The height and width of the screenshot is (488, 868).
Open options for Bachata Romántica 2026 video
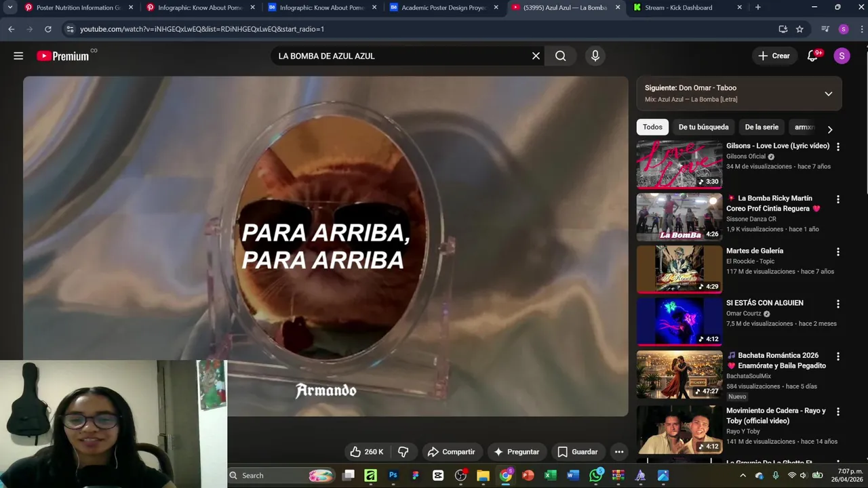tap(837, 356)
